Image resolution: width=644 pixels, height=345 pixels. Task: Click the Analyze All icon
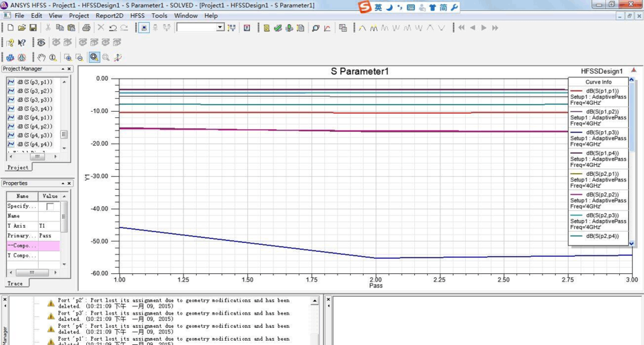289,28
